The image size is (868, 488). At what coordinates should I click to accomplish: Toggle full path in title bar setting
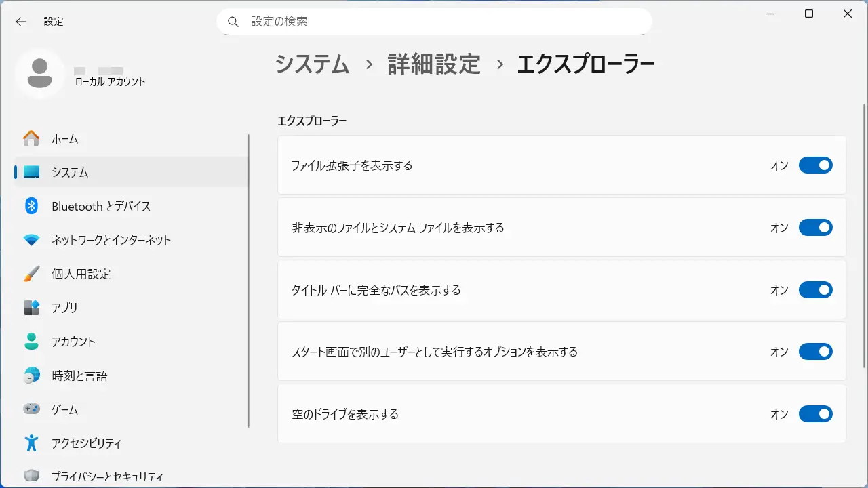pyautogui.click(x=815, y=290)
